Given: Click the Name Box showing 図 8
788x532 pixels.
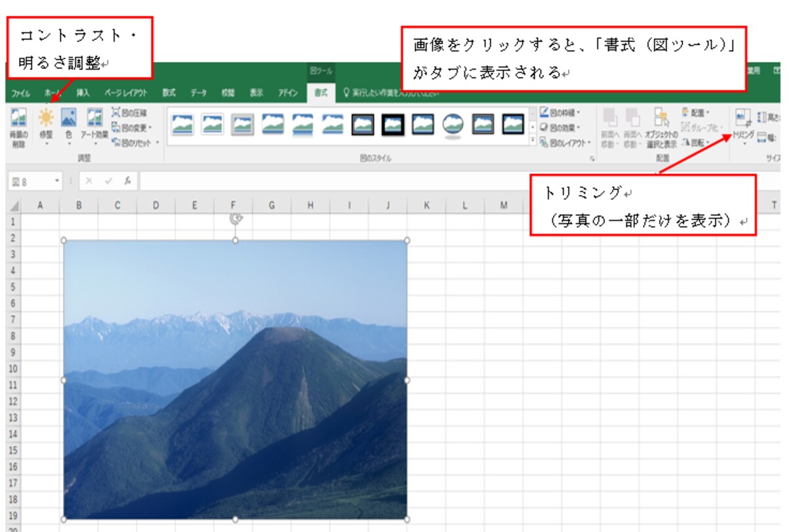Looking at the screenshot, I should (30, 181).
